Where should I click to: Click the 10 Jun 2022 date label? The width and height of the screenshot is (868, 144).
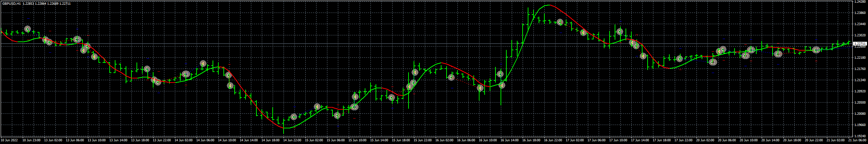(x=9, y=140)
